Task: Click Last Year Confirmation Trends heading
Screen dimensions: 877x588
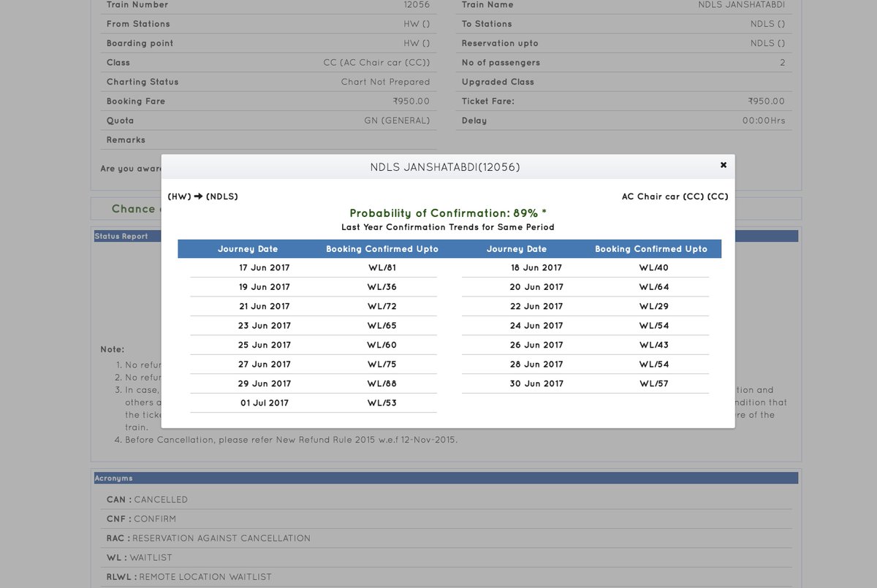Action: pos(448,227)
